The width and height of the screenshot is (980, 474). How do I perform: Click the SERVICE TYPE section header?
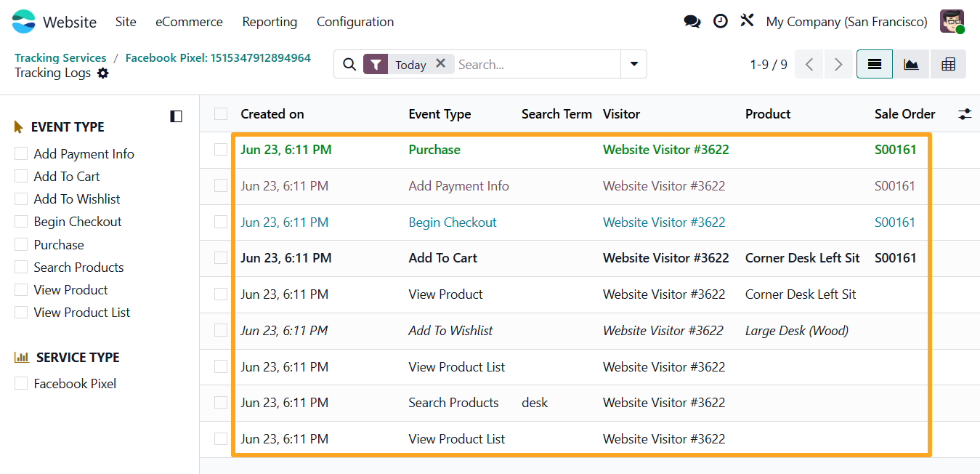[78, 358]
